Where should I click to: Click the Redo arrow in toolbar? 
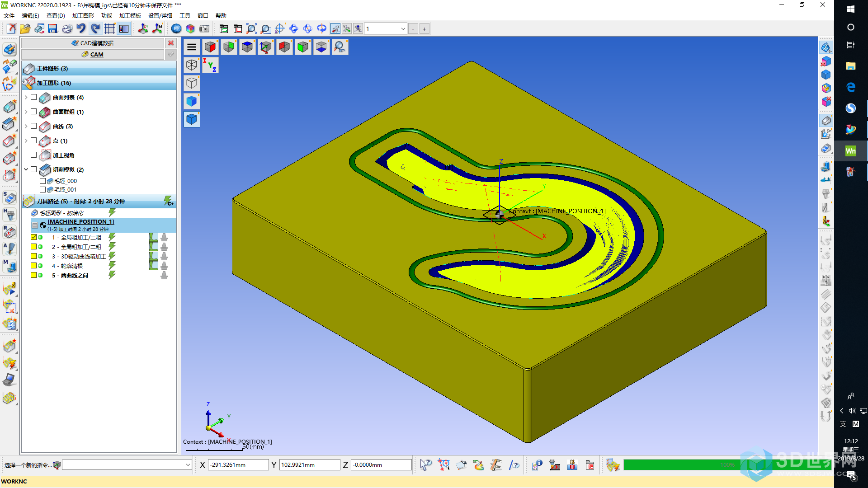pyautogui.click(x=95, y=29)
